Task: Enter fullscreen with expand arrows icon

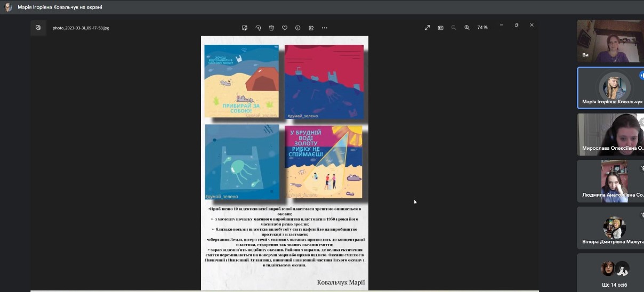Action: pos(427,28)
